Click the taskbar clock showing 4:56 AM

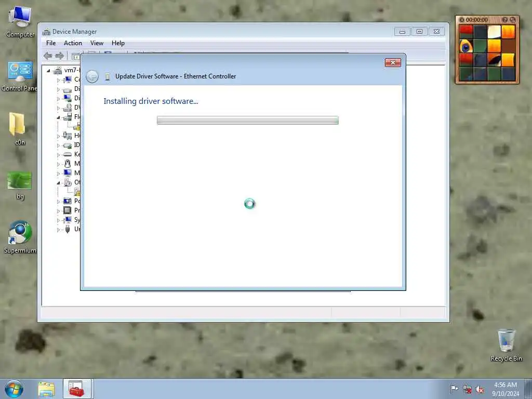point(506,389)
